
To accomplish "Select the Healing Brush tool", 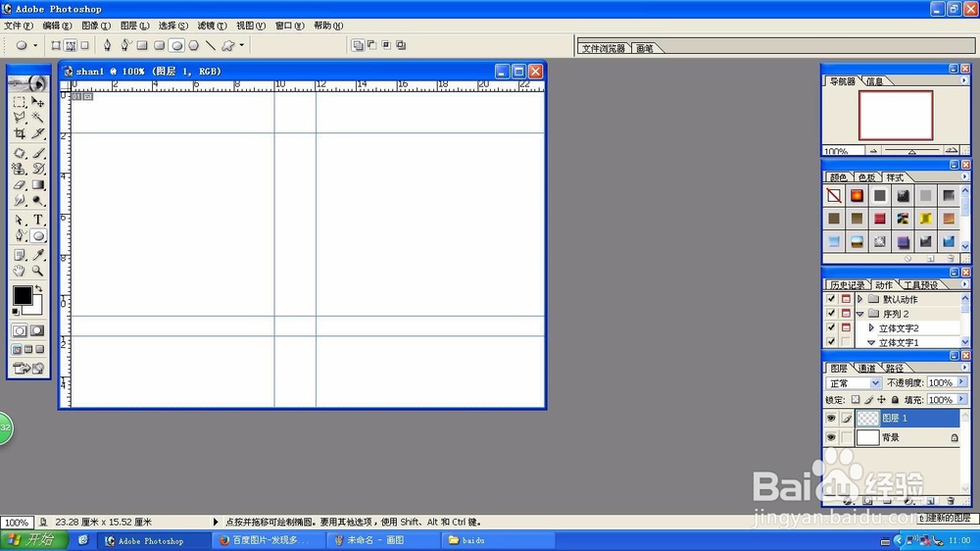I will (x=20, y=153).
